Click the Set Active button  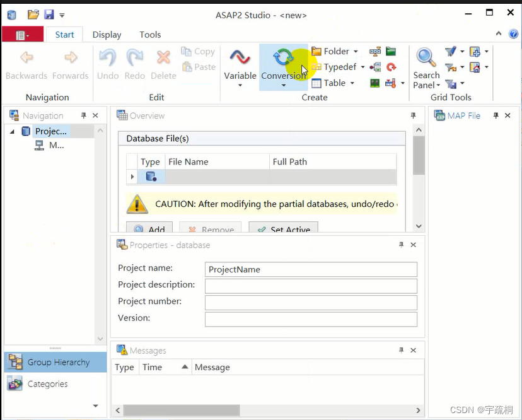coord(284,228)
